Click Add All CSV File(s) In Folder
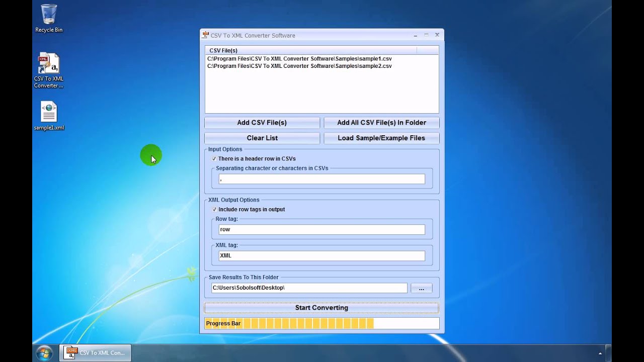Screen dimensions: 644x362 pos(381,123)
